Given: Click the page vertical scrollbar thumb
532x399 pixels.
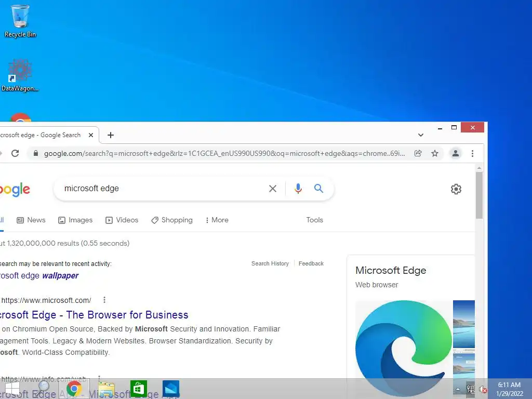Looking at the screenshot, I should 479,195.
